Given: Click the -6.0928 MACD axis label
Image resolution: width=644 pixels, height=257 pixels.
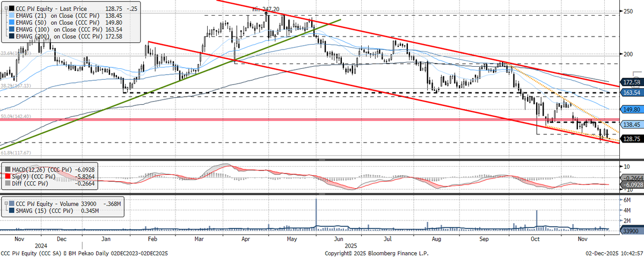Looking at the screenshot, I should 631,185.
